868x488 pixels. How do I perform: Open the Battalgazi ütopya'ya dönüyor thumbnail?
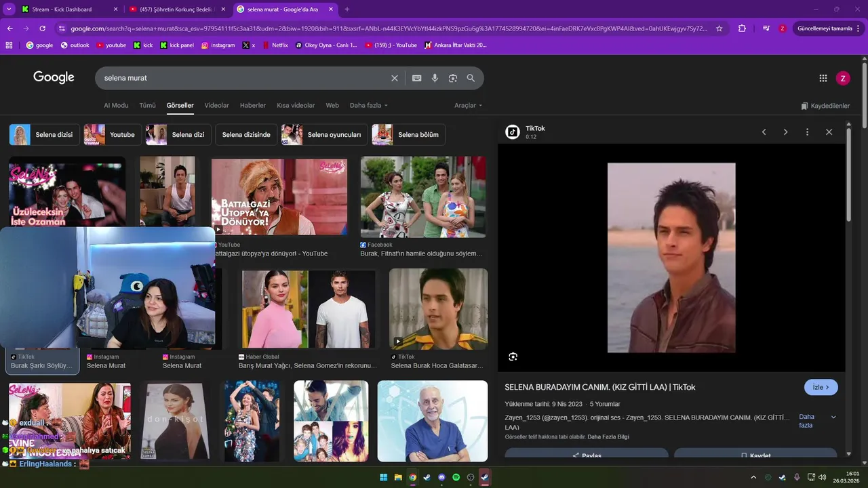(x=279, y=197)
